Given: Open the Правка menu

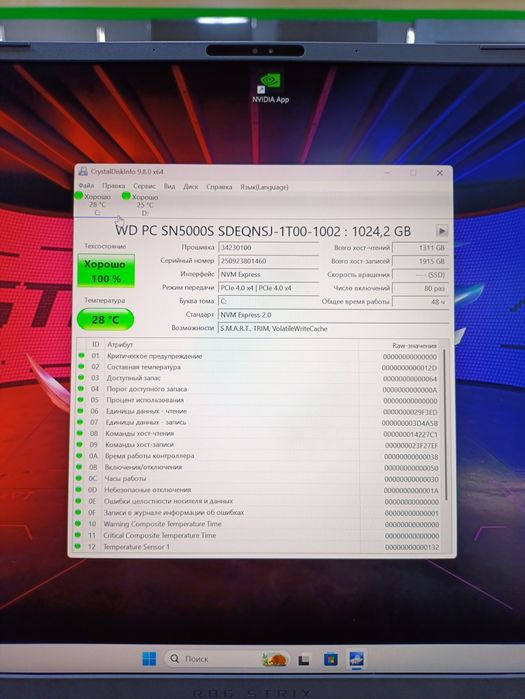Looking at the screenshot, I should 113,186.
